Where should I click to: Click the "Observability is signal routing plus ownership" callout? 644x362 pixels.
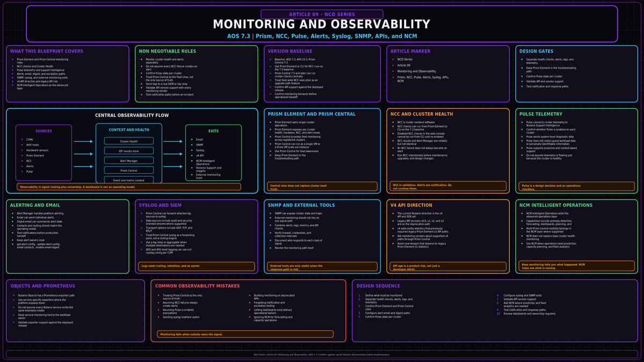click(x=129, y=187)
